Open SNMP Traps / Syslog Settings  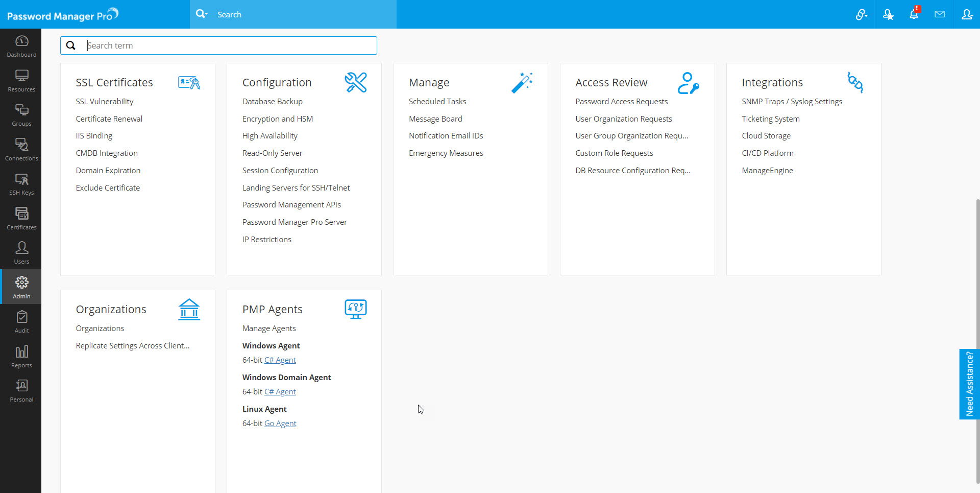point(792,102)
